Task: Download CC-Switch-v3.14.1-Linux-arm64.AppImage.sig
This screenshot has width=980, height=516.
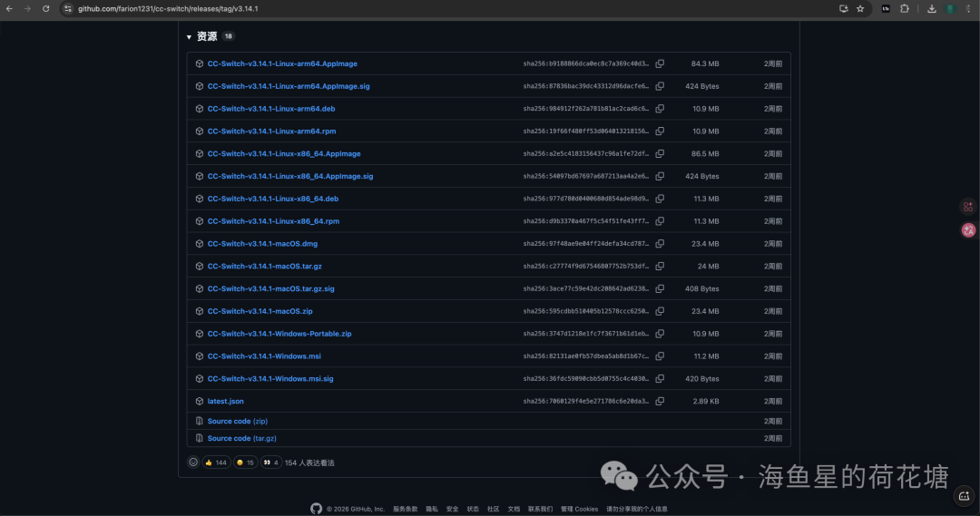Action: click(x=289, y=86)
